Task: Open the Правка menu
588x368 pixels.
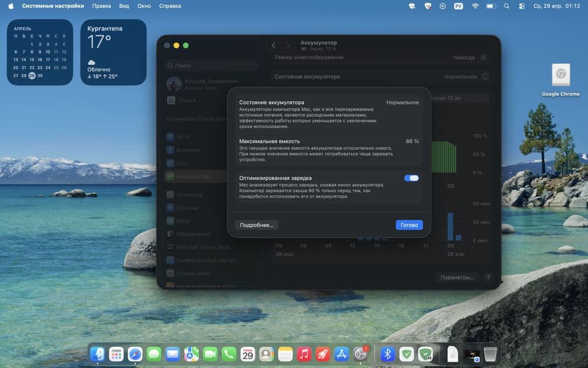Action: [x=101, y=6]
